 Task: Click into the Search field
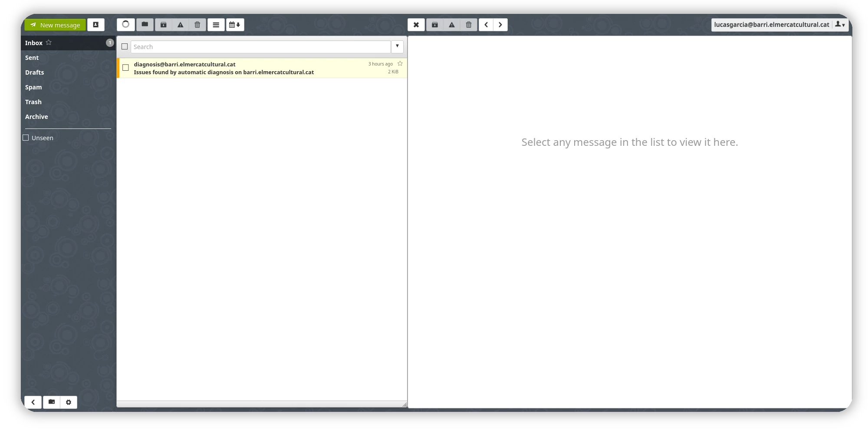(x=260, y=47)
